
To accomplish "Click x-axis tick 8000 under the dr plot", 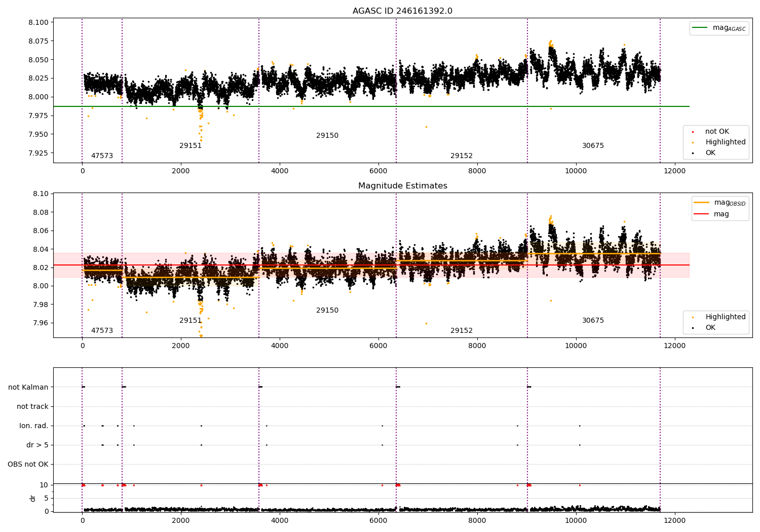I will pyautogui.click(x=477, y=521).
